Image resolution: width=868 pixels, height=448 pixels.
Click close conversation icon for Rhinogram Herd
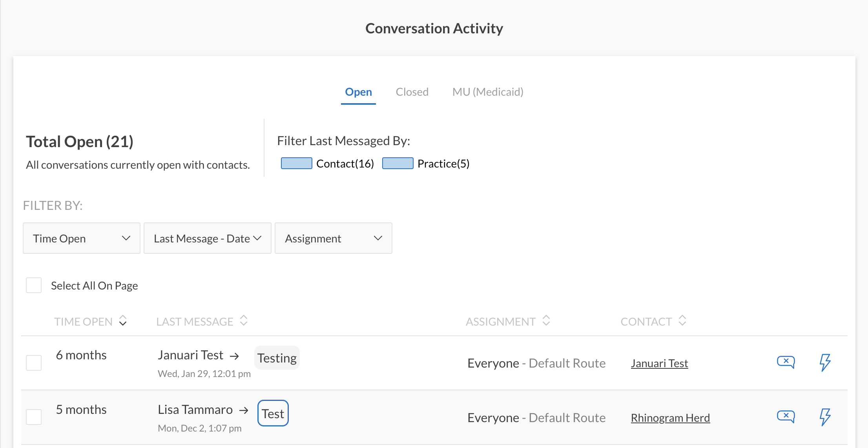[x=786, y=416]
